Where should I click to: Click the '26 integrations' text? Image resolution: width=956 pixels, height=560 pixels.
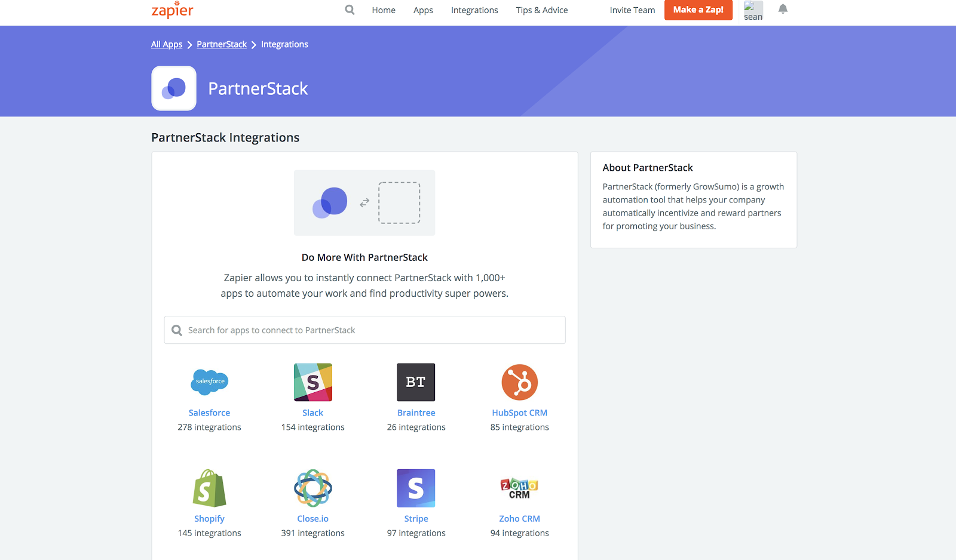coord(416,427)
